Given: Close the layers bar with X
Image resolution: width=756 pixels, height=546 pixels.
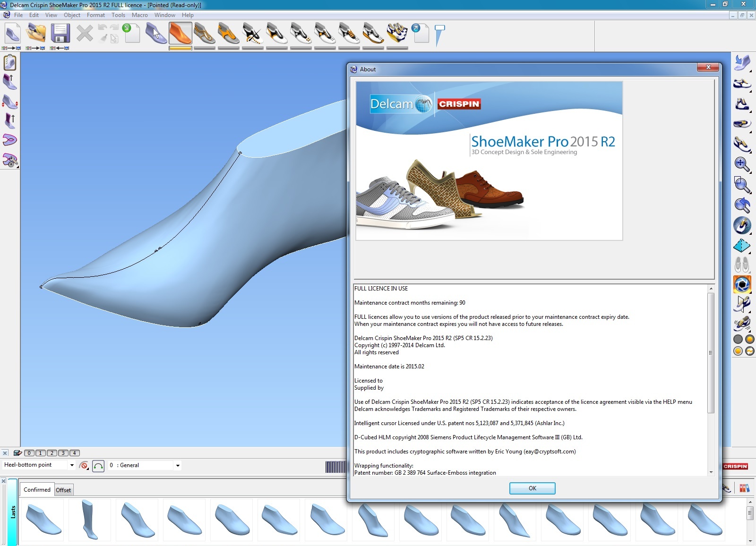Looking at the screenshot, I should 5,453.
